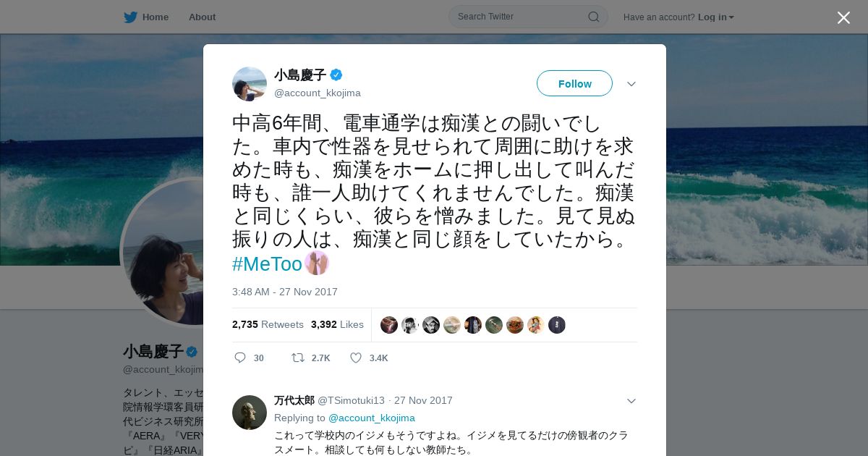This screenshot has width=868, height=456.
Task: Click the Twitter bird Home icon
Action: tap(130, 17)
